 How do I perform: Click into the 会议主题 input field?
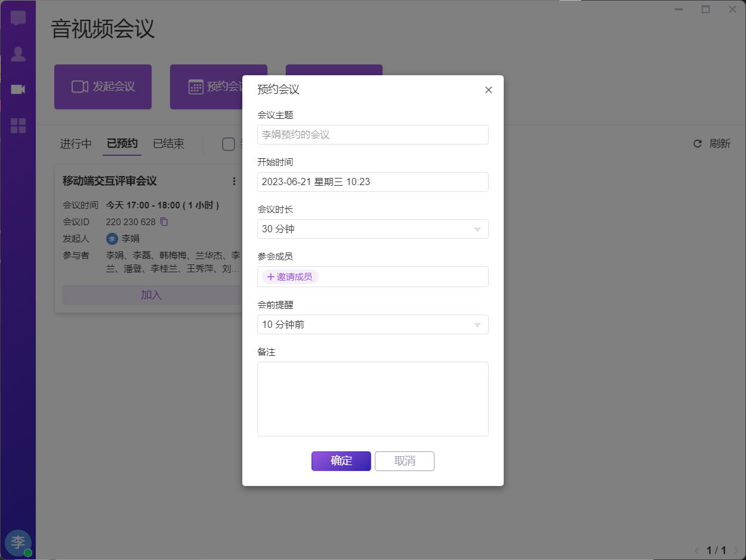pos(373,135)
